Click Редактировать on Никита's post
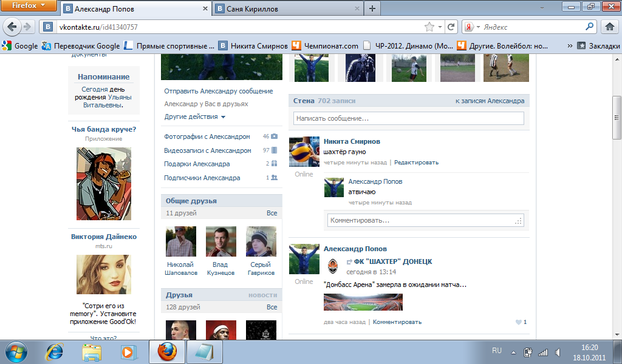 (416, 163)
